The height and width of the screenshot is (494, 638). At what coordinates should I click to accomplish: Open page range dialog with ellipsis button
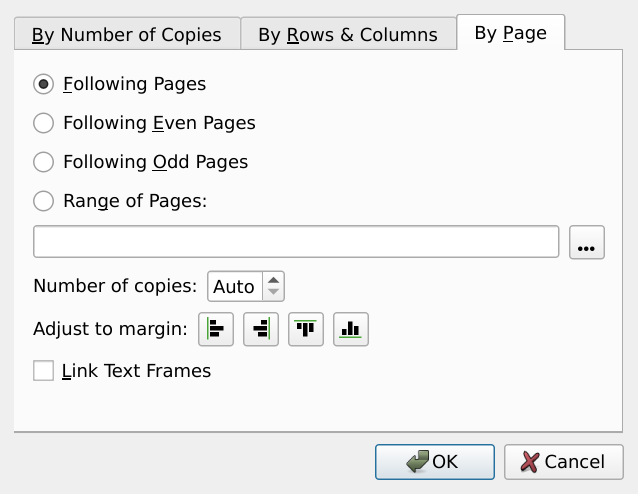point(587,243)
